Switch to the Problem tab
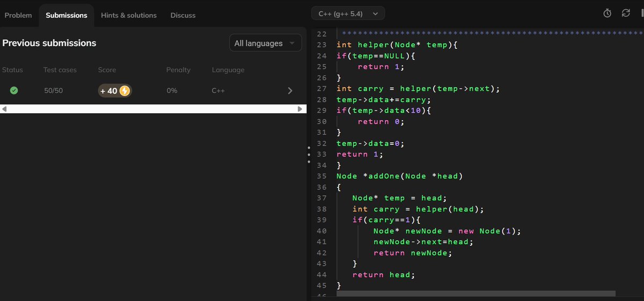This screenshot has height=301, width=644. pyautogui.click(x=18, y=15)
